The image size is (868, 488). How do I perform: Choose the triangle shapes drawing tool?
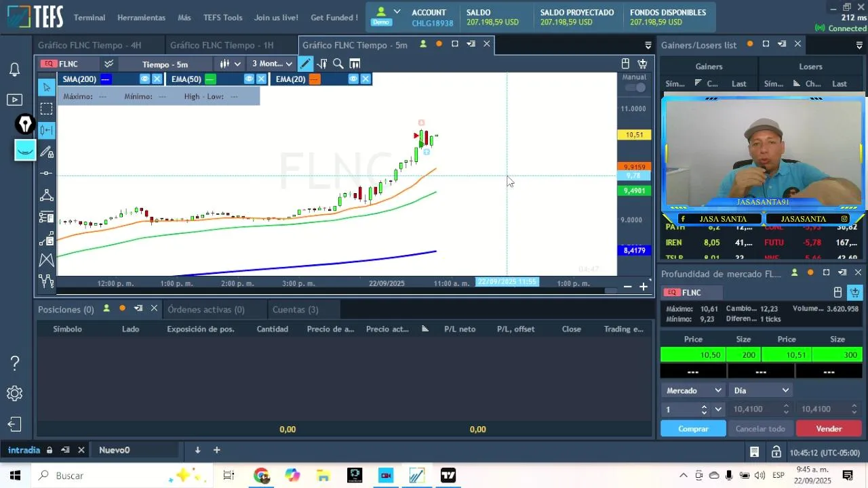[46, 195]
